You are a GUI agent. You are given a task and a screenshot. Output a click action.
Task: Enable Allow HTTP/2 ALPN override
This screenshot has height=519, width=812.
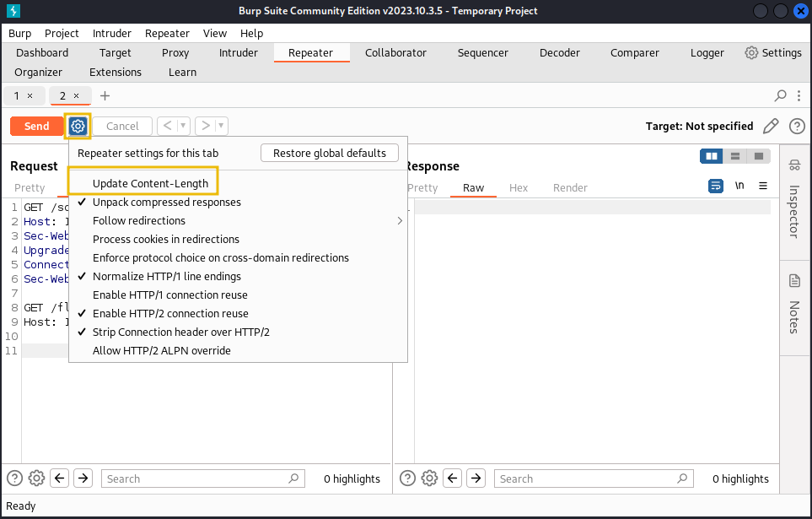pyautogui.click(x=162, y=351)
